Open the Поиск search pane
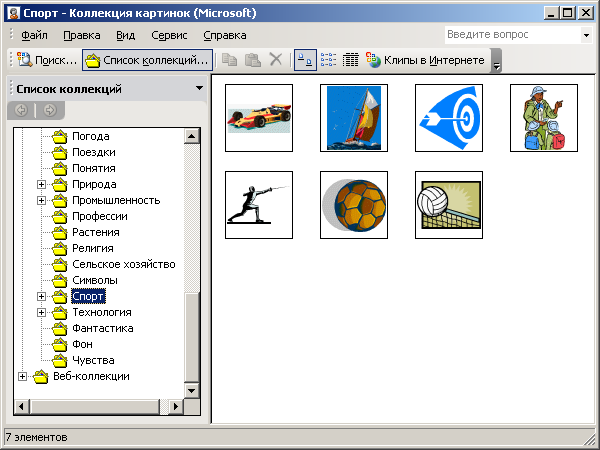Viewport: 600px width, 450px height. tap(47, 60)
